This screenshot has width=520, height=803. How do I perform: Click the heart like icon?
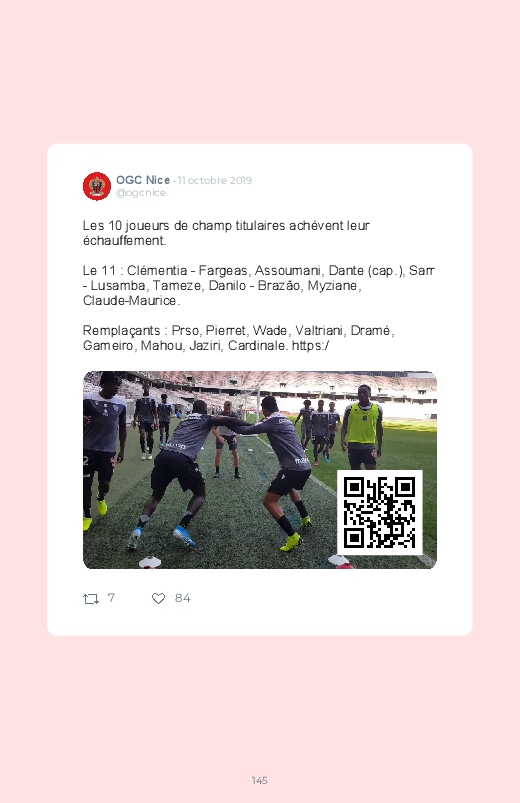158,598
